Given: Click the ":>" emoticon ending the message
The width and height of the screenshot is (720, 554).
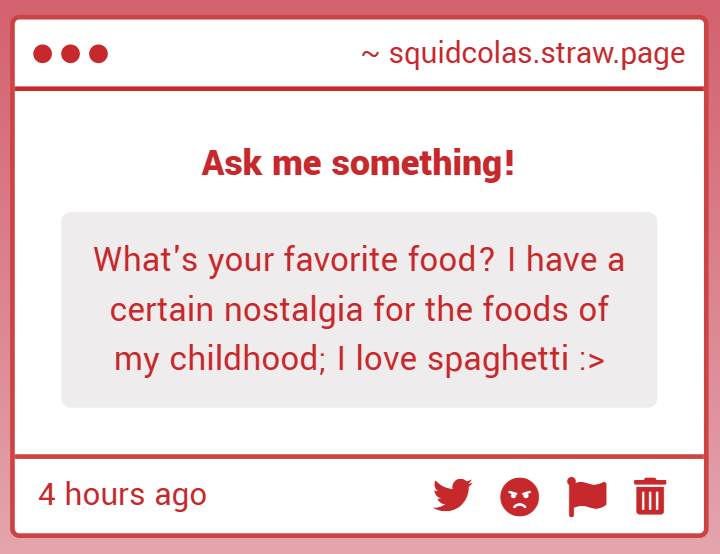Looking at the screenshot, I should click(591, 359).
